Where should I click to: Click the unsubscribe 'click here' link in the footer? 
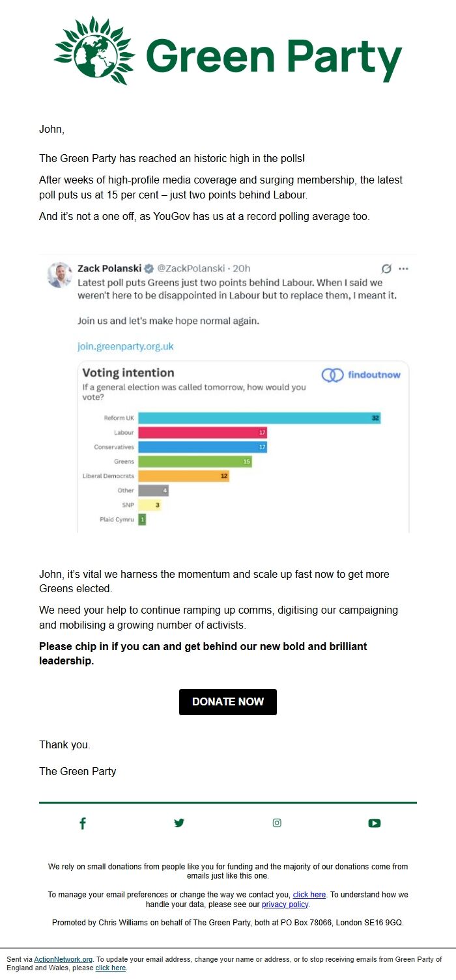(110, 968)
